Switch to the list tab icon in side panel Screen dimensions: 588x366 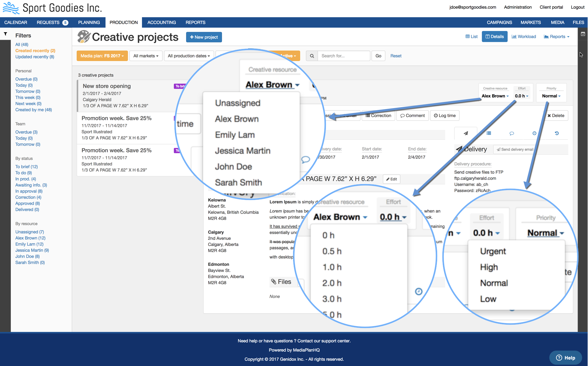tap(489, 133)
